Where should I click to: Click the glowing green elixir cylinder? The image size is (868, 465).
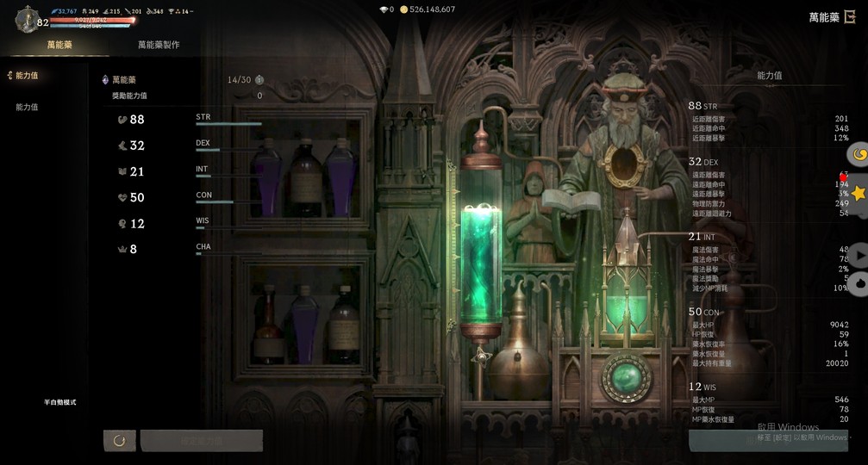pyautogui.click(x=481, y=265)
